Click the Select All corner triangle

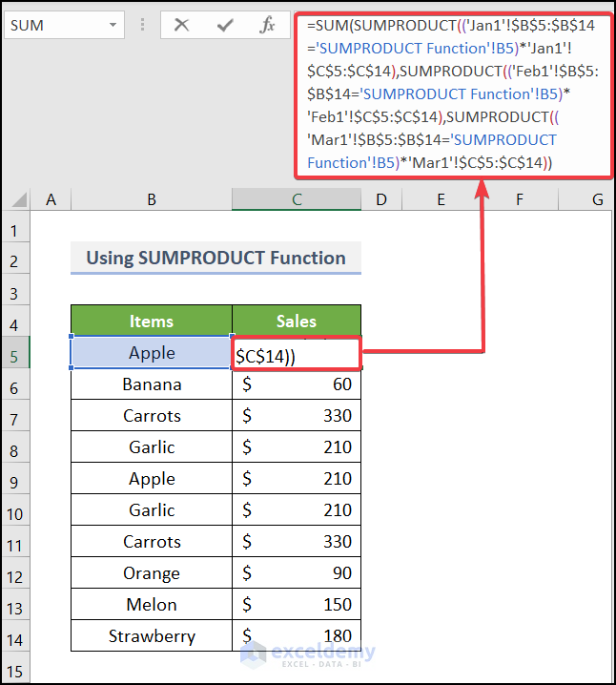[x=18, y=199]
